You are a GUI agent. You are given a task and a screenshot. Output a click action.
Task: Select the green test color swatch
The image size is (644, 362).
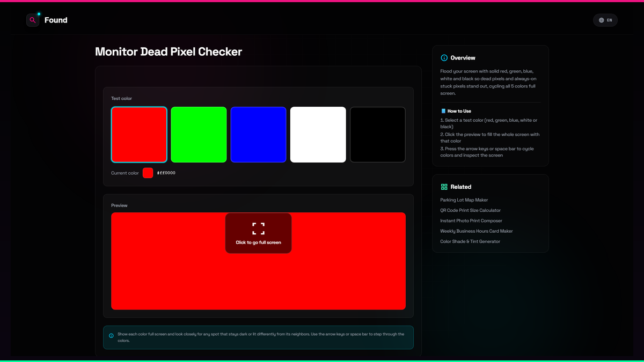tap(199, 135)
